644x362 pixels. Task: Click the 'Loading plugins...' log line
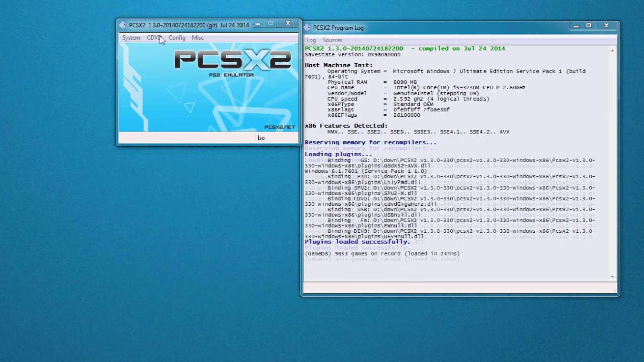click(338, 154)
